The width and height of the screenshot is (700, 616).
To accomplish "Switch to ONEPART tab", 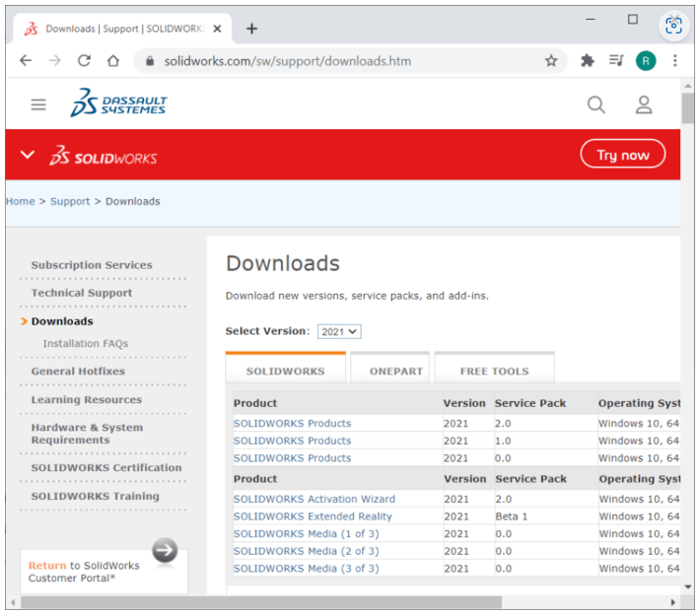I will (389, 369).
